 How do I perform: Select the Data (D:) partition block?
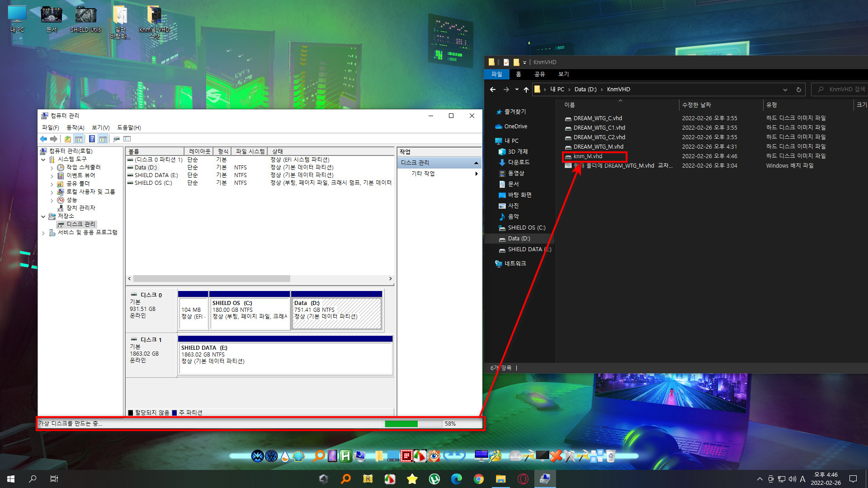pyautogui.click(x=337, y=310)
